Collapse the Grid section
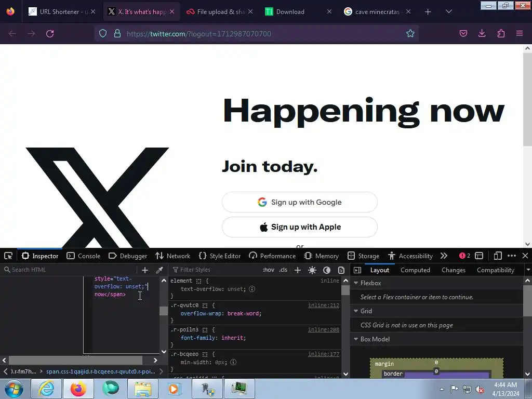 [x=356, y=311]
